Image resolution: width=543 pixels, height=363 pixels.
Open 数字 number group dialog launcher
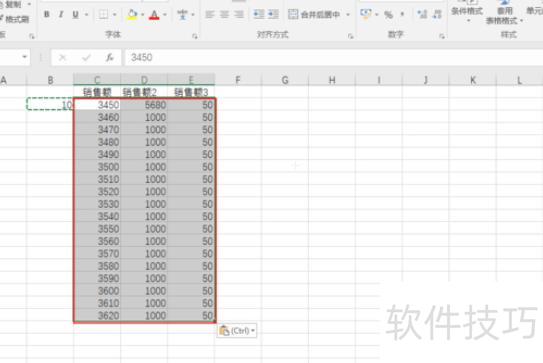pos(442,36)
